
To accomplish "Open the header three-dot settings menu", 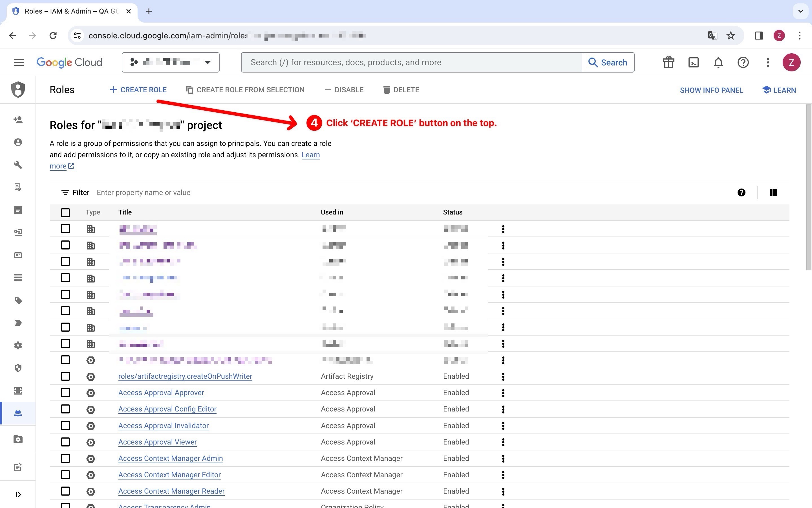I will 768,62.
